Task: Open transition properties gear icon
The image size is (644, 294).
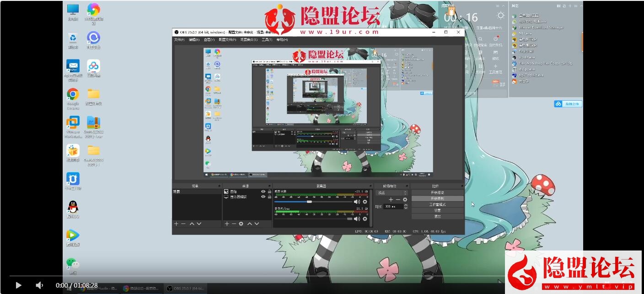Action: click(x=405, y=200)
